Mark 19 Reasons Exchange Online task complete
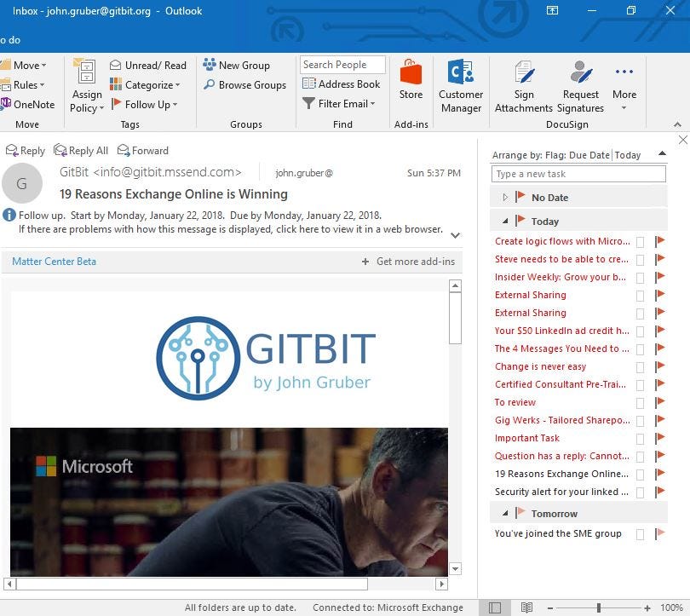Viewport: 690px width, 616px height. pos(640,475)
